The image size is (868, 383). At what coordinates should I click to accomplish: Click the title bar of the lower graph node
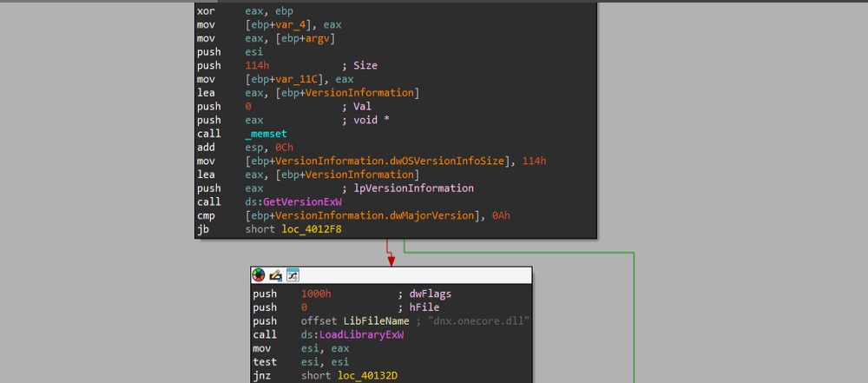(417, 274)
